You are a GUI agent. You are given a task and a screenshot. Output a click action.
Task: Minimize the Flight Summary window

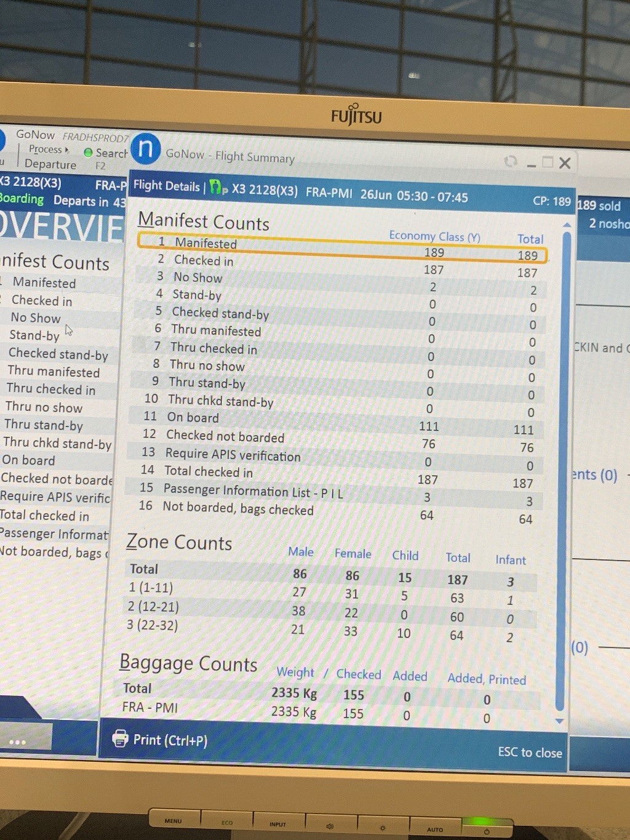tap(531, 164)
